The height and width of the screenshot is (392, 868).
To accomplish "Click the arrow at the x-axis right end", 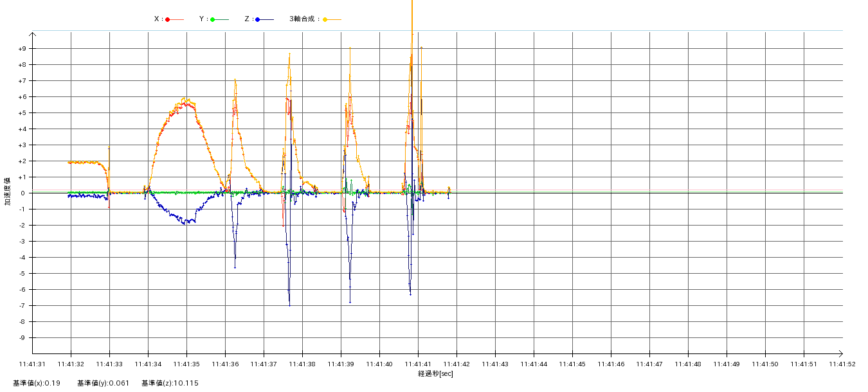I will 840,353.
